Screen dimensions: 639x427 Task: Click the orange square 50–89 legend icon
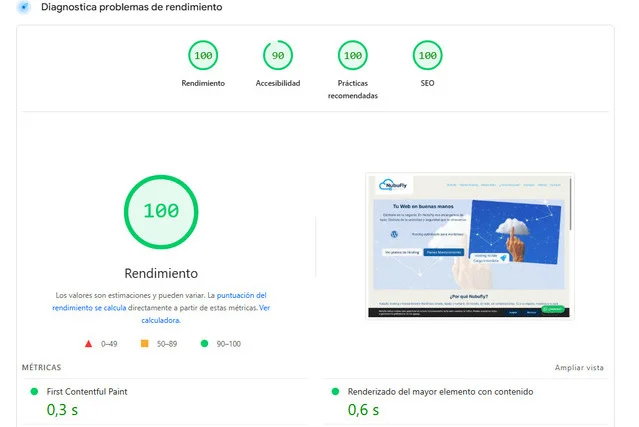coord(145,343)
